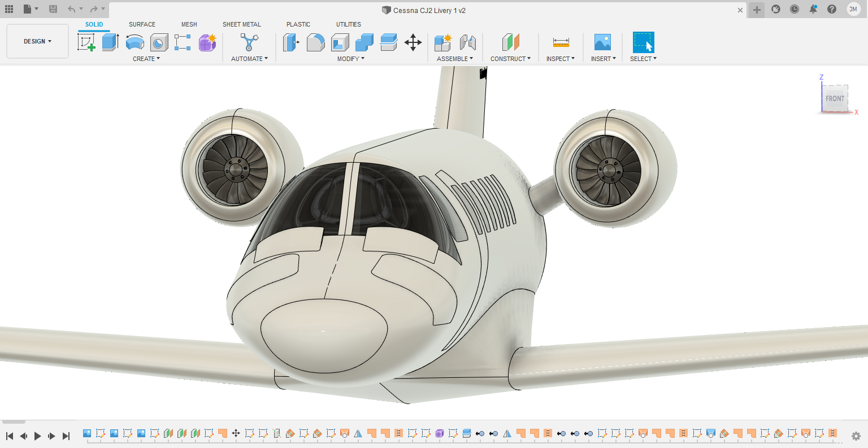The height and width of the screenshot is (448, 868).
Task: Select the Rectangular Pattern tool
Action: [183, 42]
